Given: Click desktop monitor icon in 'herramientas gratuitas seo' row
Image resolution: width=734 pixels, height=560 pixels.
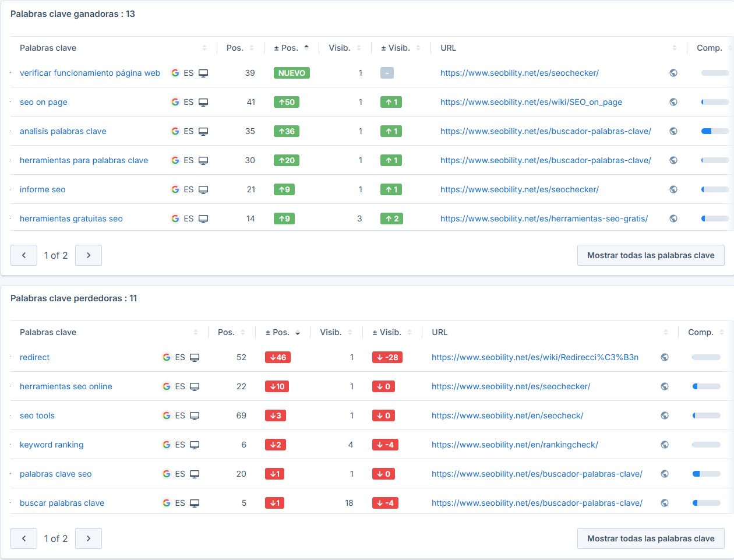Looking at the screenshot, I should 203,219.
